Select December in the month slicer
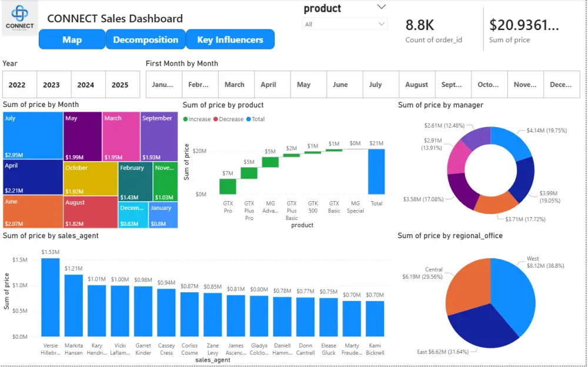 562,85
